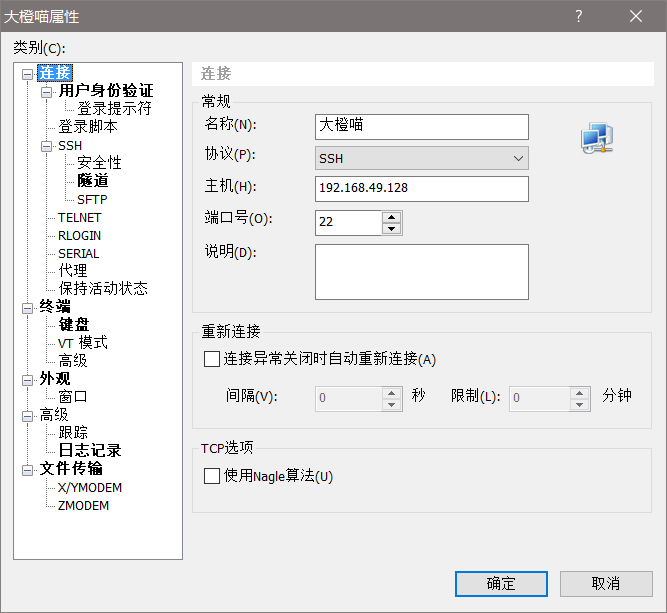Collapse the 终端 tree node
Image resolution: width=667 pixels, height=613 pixels.
pos(27,308)
